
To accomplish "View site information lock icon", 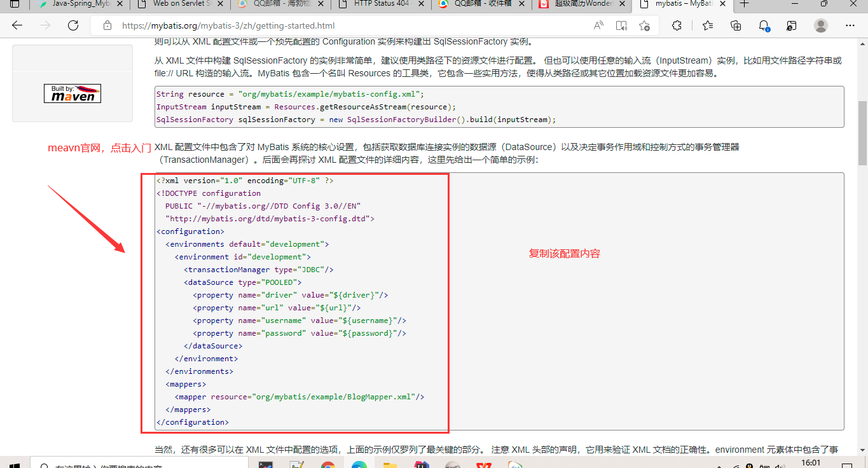I will tap(107, 26).
